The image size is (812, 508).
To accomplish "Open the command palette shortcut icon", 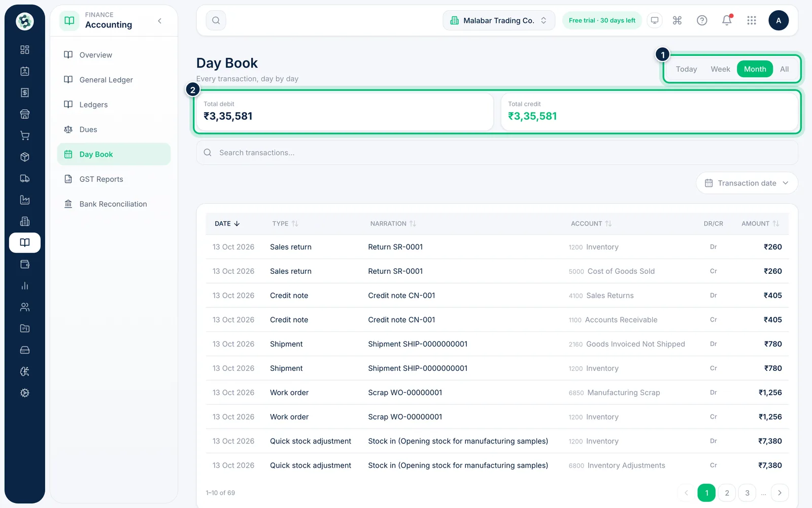I will [677, 20].
